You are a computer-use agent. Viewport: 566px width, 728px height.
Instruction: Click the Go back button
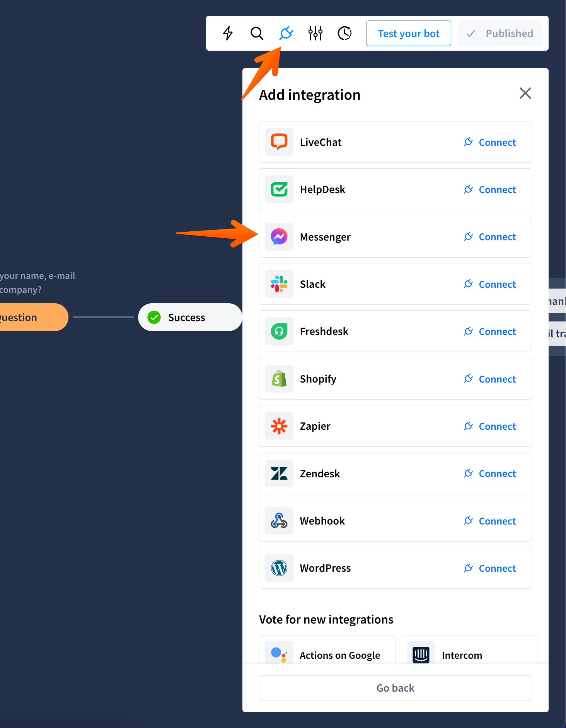[396, 688]
